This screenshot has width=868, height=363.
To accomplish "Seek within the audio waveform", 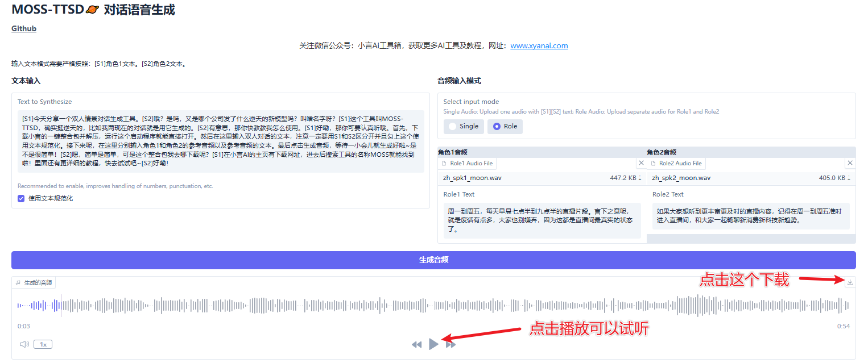I will (x=433, y=305).
